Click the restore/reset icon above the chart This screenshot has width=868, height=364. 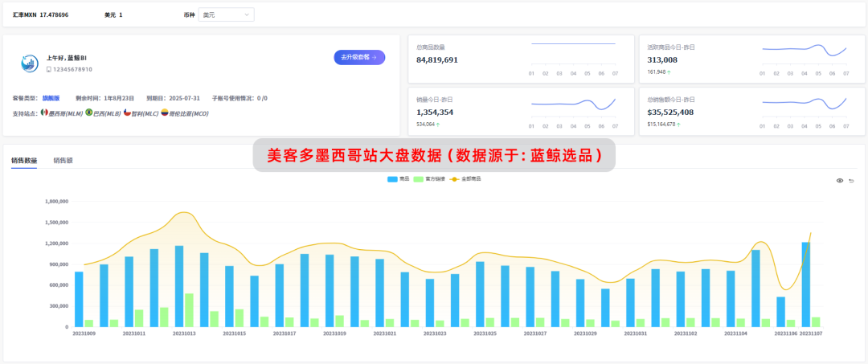[x=851, y=180]
